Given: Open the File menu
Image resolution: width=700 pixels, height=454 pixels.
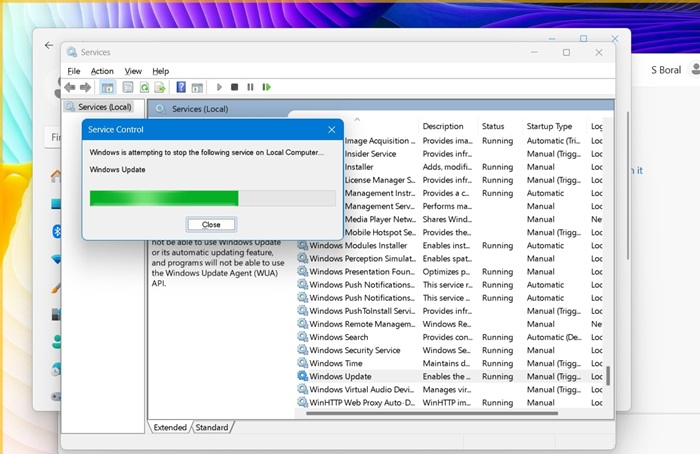Looking at the screenshot, I should [x=74, y=71].
